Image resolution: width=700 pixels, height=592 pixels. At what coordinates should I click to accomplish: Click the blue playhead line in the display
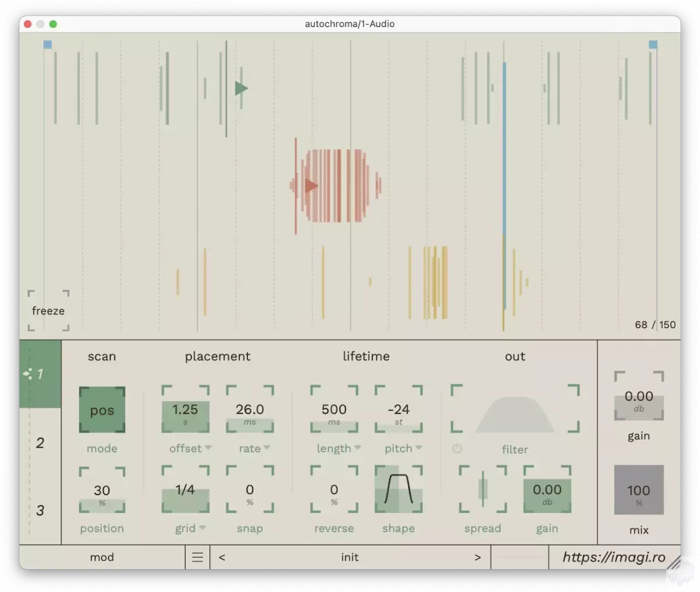click(x=505, y=187)
